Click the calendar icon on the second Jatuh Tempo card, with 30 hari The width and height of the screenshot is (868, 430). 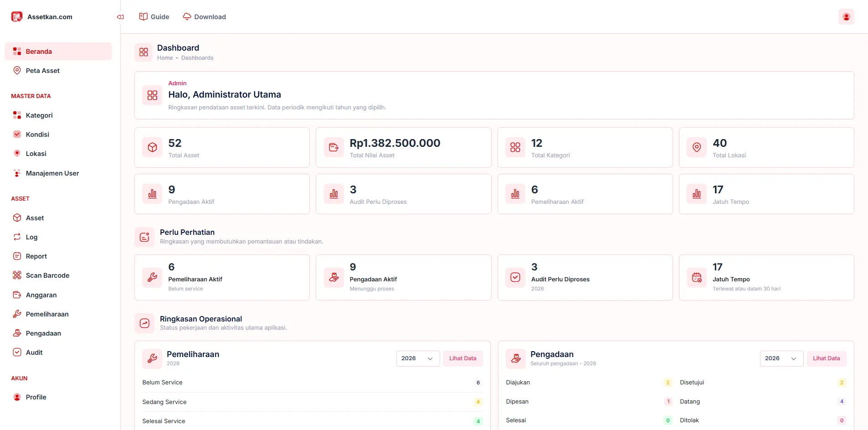point(697,277)
